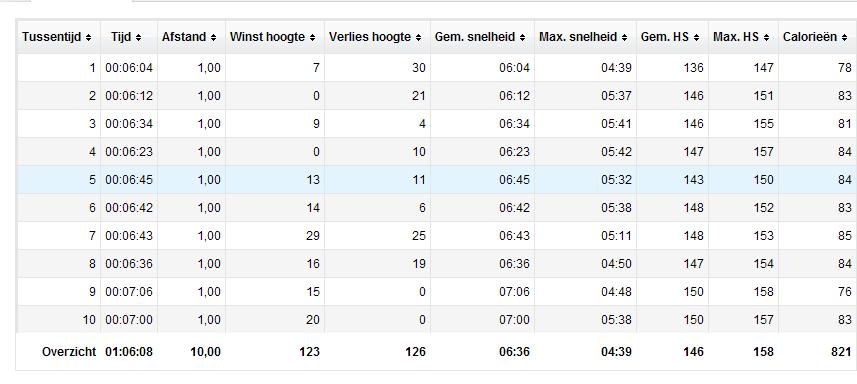Image resolution: width=857 pixels, height=384 pixels.
Task: Click the Afstand column sort arrows
Action: (213, 38)
